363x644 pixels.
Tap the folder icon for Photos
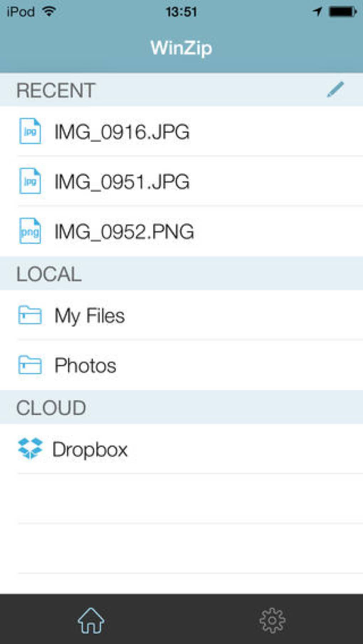coord(30,365)
